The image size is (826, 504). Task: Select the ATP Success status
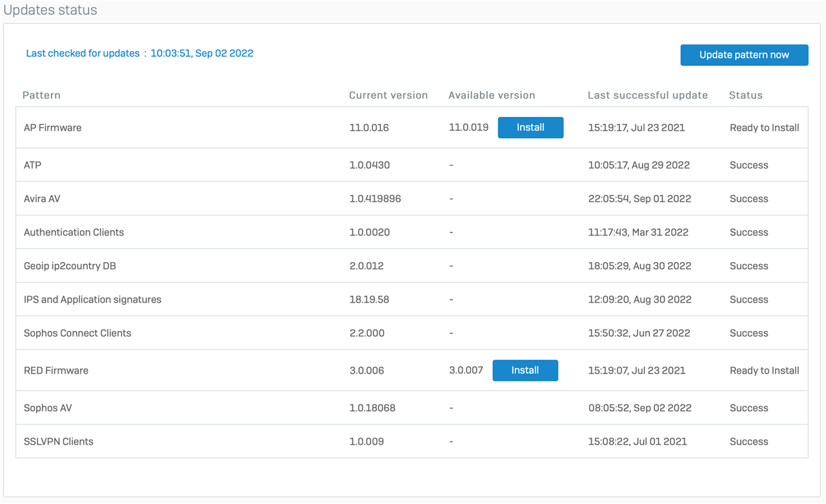click(749, 165)
